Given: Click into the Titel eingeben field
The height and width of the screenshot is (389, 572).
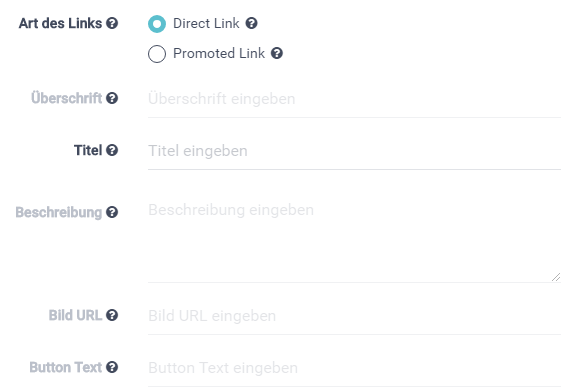Looking at the screenshot, I should pos(354,151).
